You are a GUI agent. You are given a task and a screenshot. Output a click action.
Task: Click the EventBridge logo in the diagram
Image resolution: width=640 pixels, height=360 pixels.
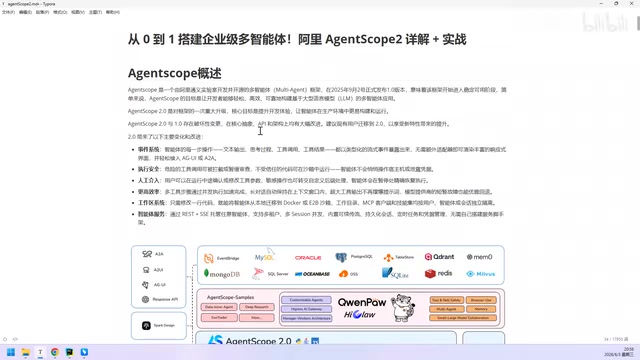click(x=222, y=258)
